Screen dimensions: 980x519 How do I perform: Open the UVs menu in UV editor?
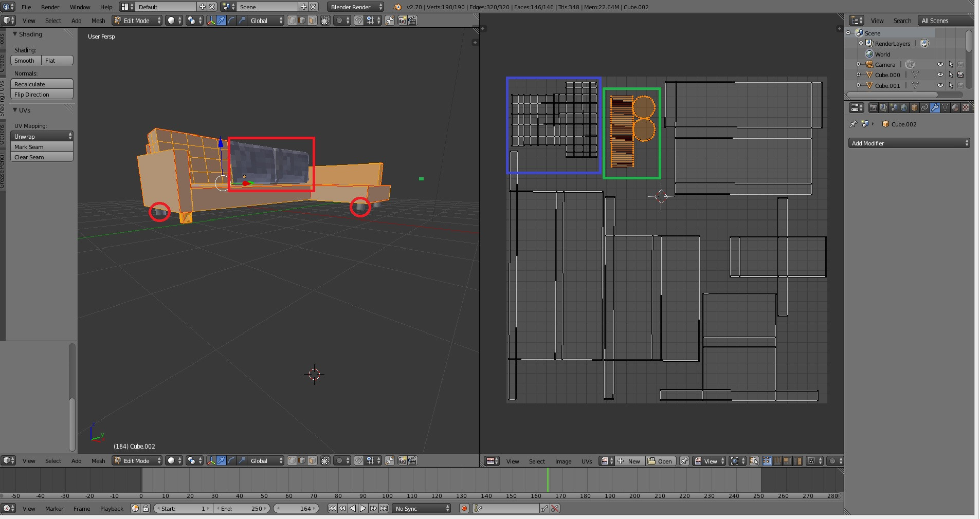click(587, 461)
